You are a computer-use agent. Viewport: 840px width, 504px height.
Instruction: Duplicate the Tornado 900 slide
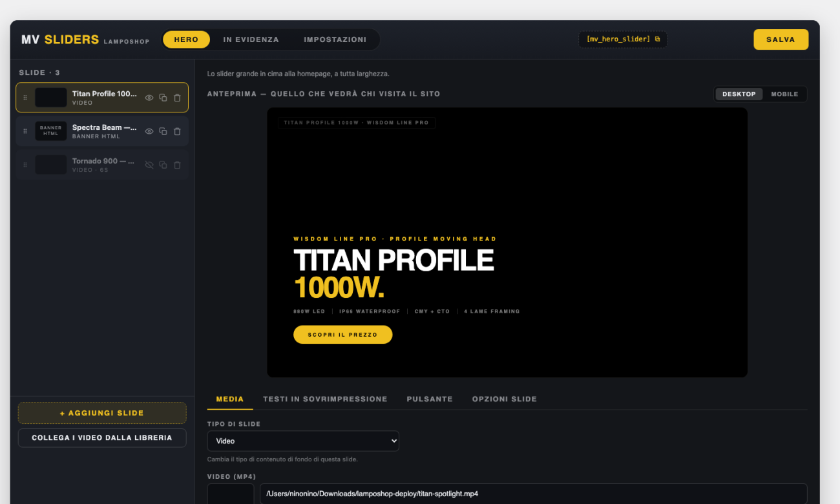[x=163, y=165]
